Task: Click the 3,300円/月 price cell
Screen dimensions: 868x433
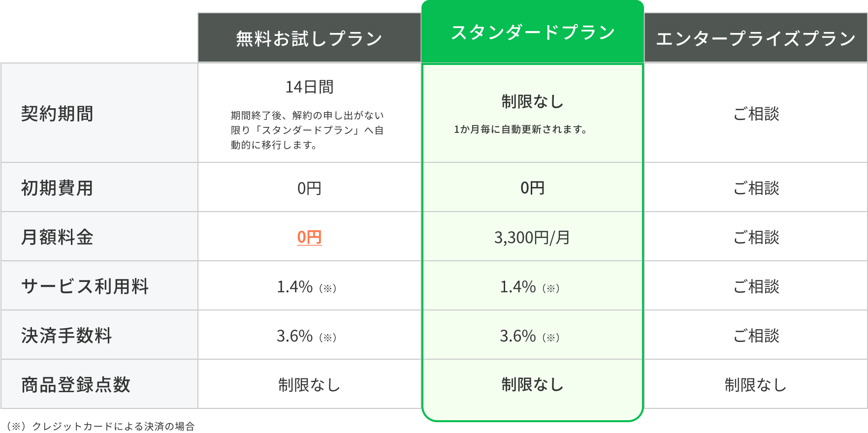Action: 532,238
